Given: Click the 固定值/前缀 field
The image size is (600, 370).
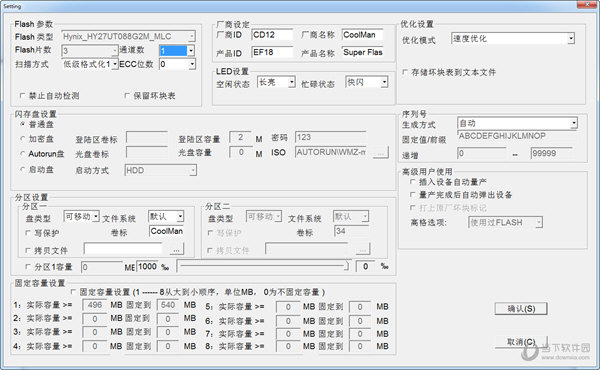Looking at the screenshot, I should pos(516,136).
